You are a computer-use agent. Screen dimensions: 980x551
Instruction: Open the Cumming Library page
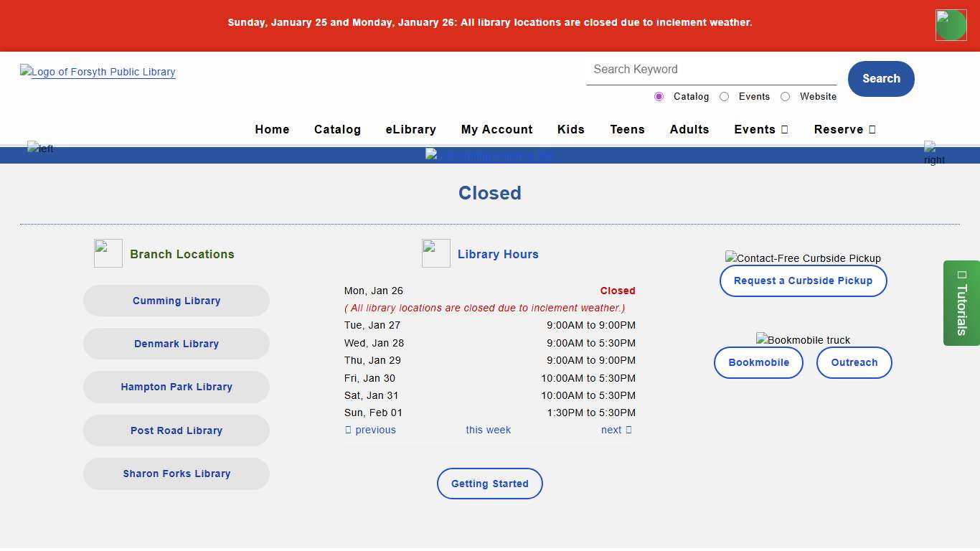click(176, 301)
